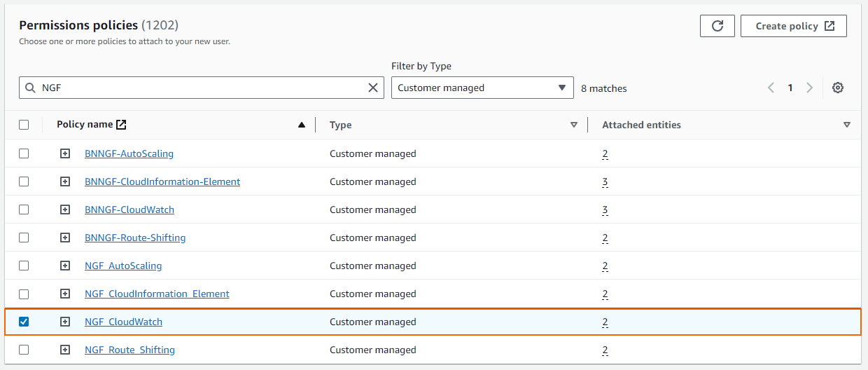The height and width of the screenshot is (370, 868).
Task: Click the Policy name column header
Action: point(85,125)
